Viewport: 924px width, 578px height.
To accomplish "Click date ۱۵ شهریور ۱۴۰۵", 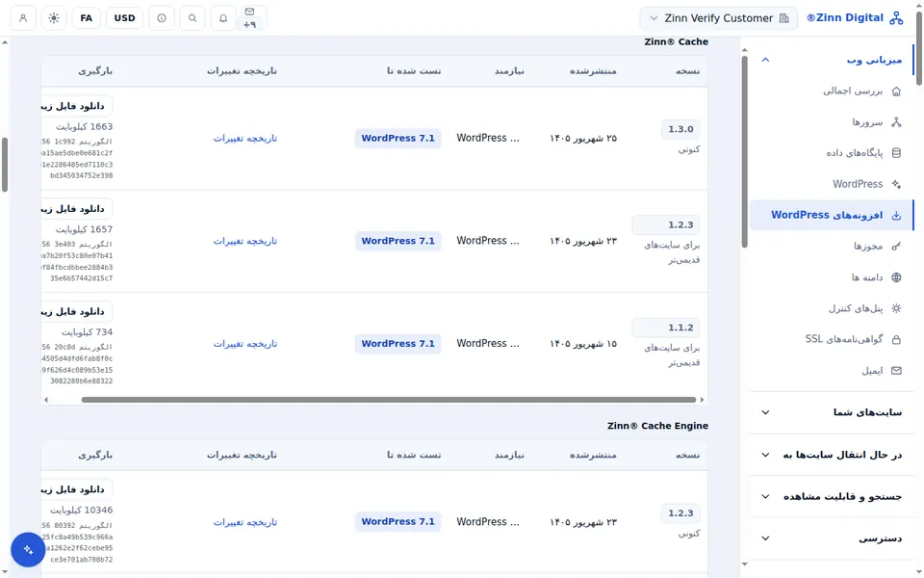I will coord(583,344).
